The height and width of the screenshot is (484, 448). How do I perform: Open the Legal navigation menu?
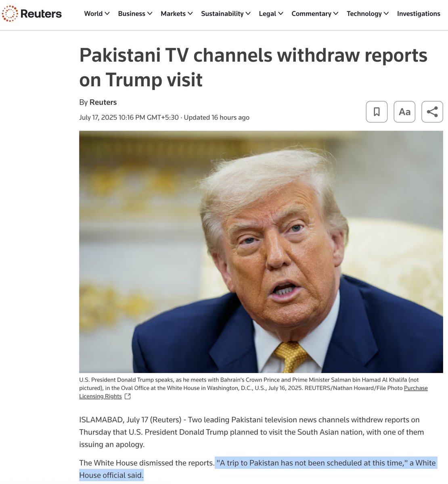click(271, 13)
